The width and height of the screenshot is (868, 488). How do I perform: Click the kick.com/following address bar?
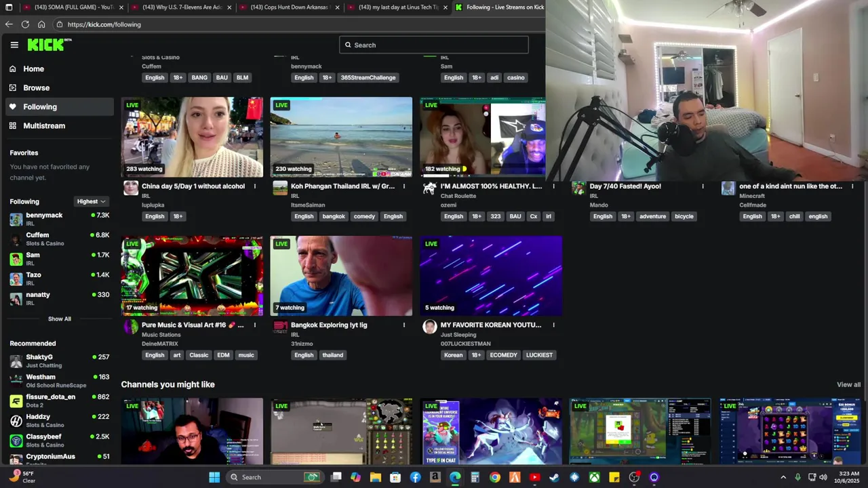click(298, 24)
